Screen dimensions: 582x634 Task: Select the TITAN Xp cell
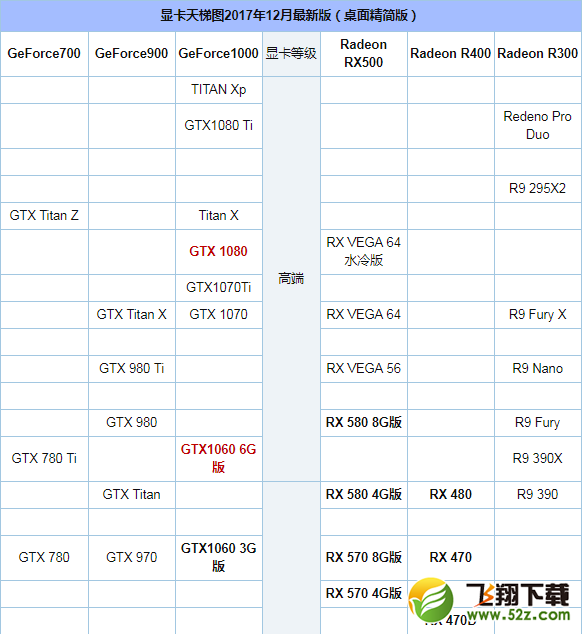pyautogui.click(x=219, y=90)
